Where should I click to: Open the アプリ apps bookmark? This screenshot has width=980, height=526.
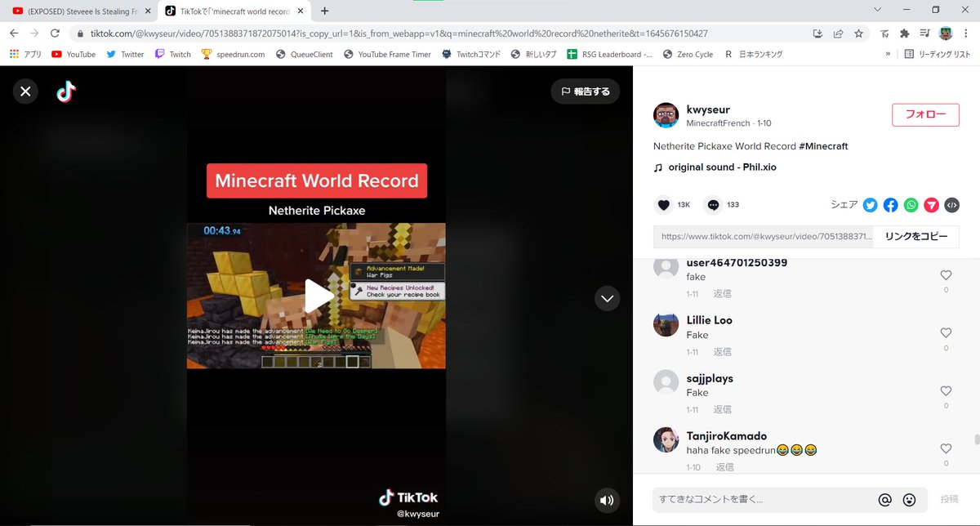[x=25, y=54]
